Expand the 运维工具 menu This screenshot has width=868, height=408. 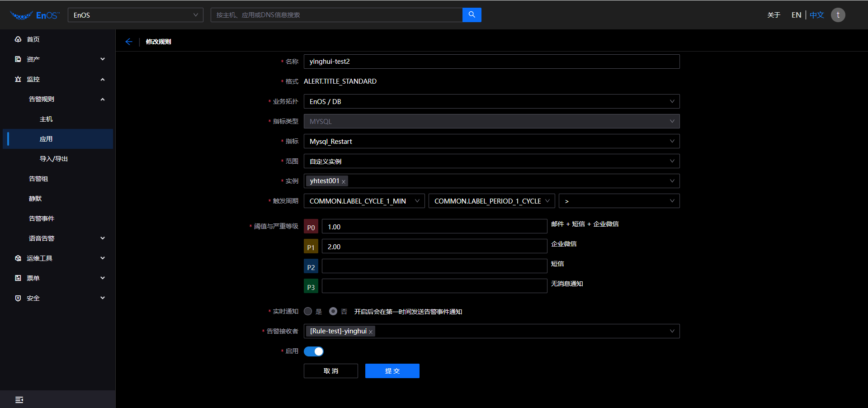pyautogui.click(x=103, y=258)
